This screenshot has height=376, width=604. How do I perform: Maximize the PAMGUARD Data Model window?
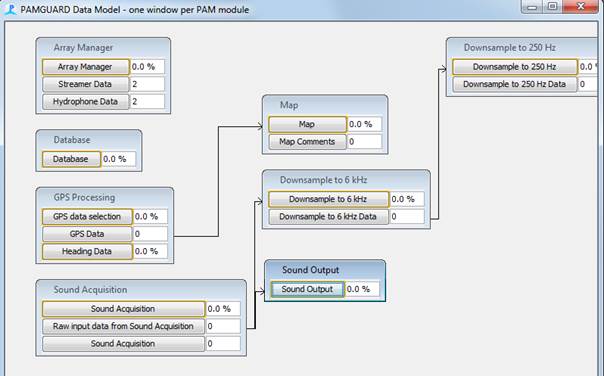tap(552, 6)
